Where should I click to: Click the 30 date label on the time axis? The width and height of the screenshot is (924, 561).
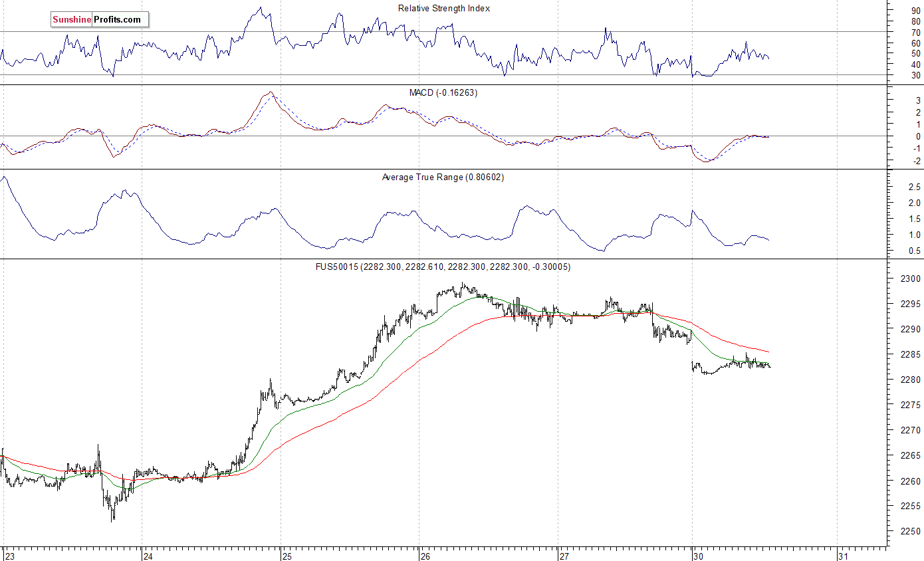(699, 555)
